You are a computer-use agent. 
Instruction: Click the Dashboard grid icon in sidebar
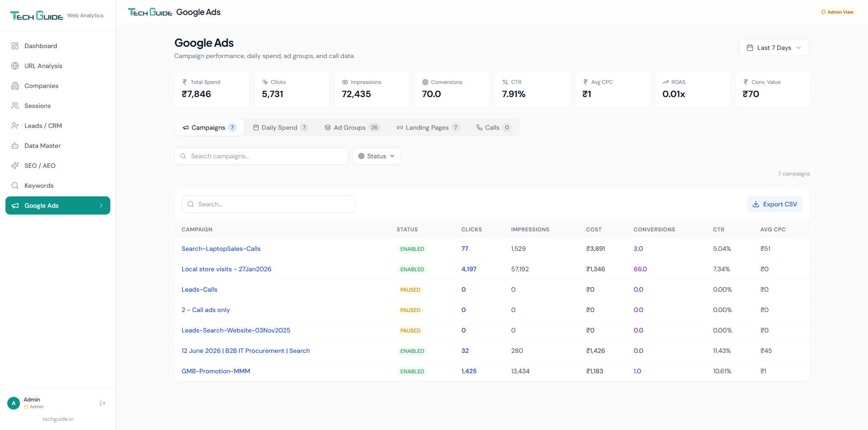pyautogui.click(x=15, y=46)
